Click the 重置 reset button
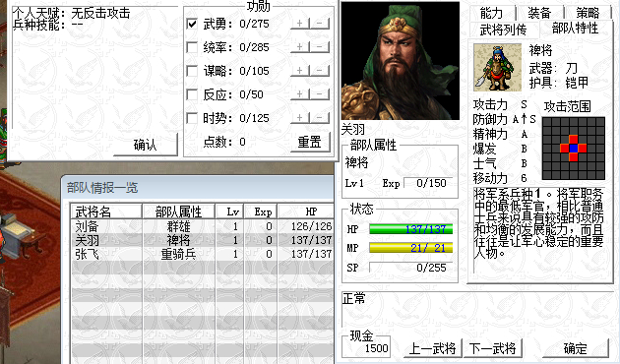The image size is (620, 364). pos(310,142)
